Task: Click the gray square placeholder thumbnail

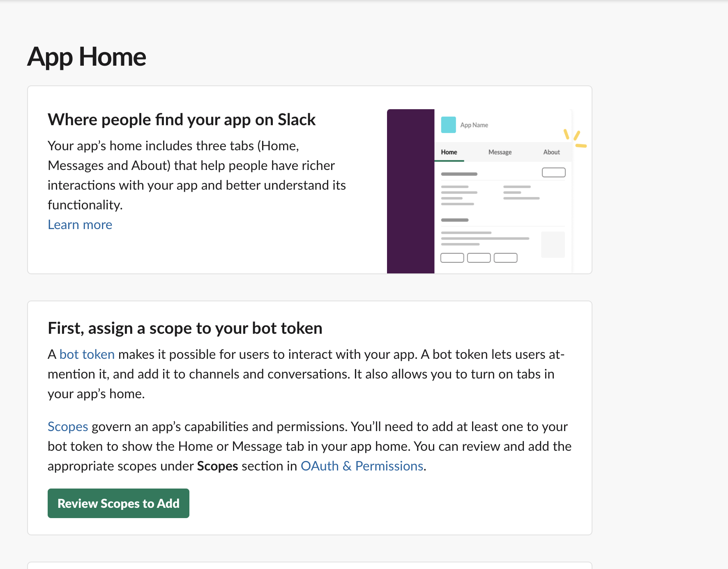Action: (x=553, y=245)
